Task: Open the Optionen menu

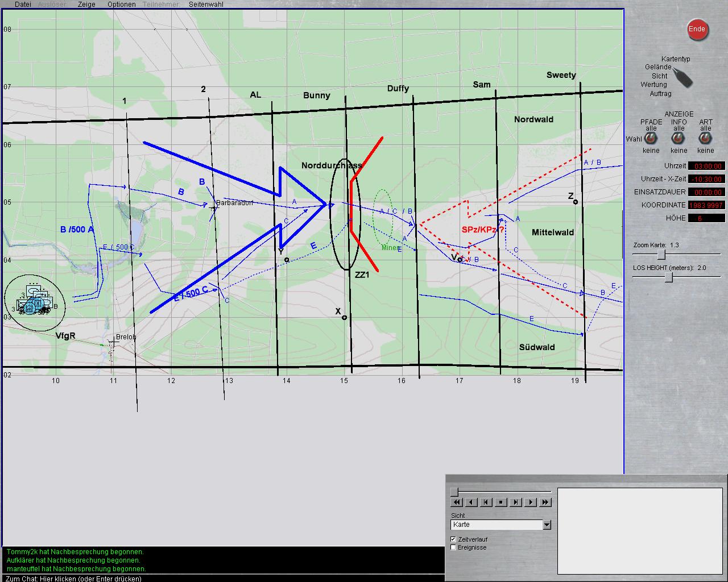Action: (121, 4)
